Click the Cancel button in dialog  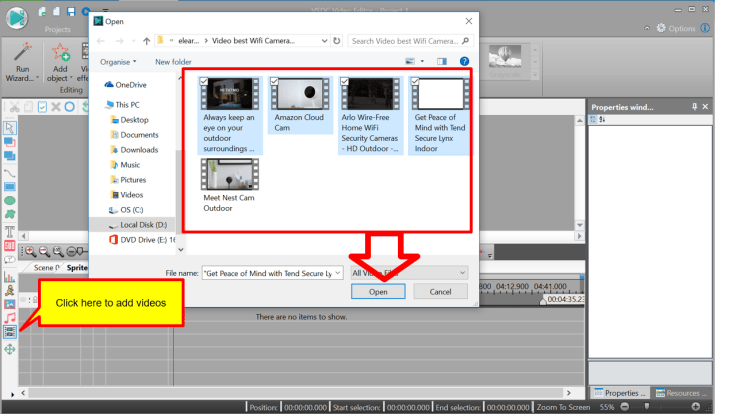440,291
